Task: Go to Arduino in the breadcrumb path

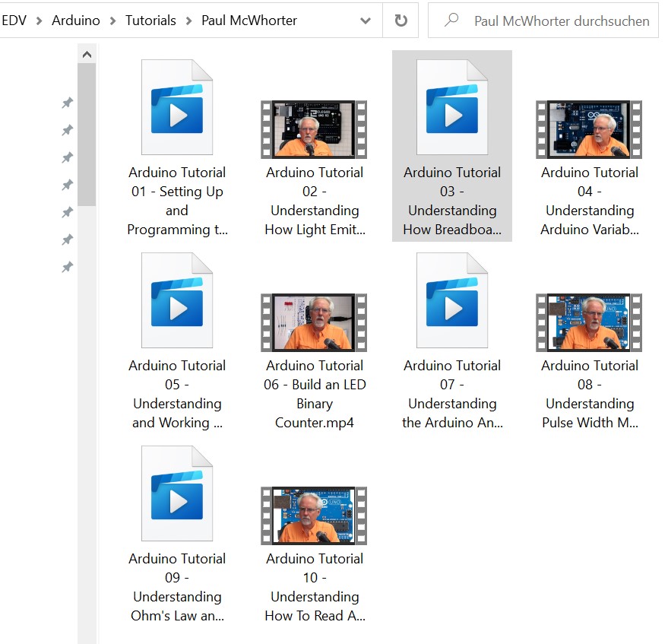Action: click(x=76, y=21)
